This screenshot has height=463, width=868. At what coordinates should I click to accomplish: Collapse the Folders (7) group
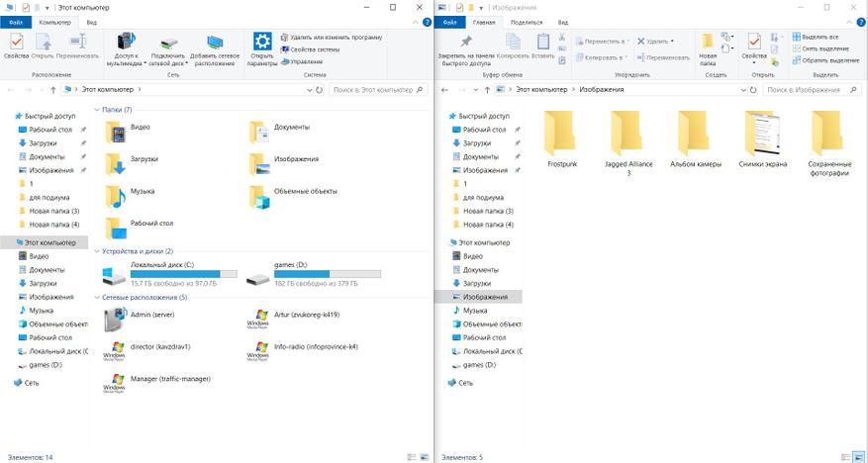[x=97, y=110]
